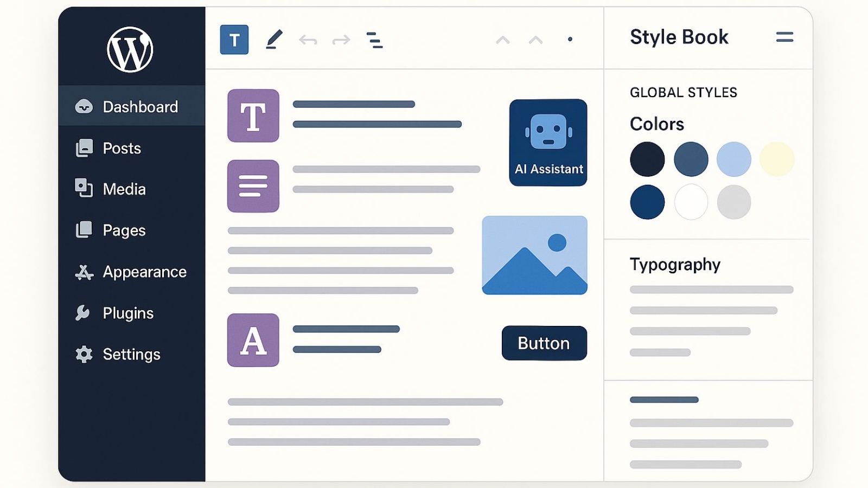Viewport: 868px width, 488px height.
Task: Switch to the Dashboard menu item
Action: pos(139,106)
